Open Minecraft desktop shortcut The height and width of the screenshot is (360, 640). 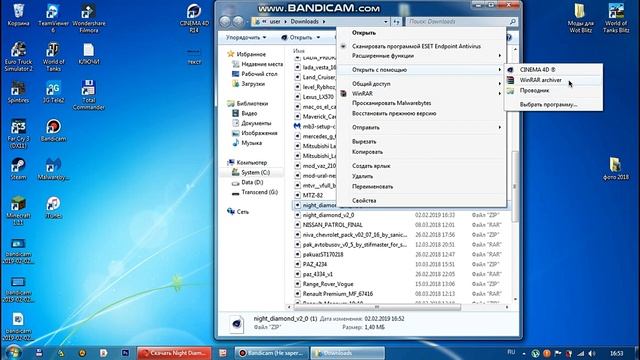18,211
